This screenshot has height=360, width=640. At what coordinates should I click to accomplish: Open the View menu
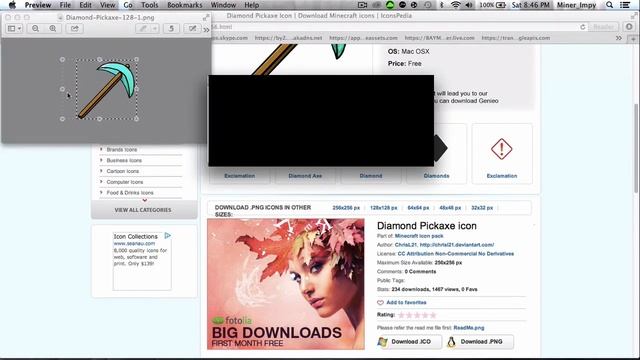tap(108, 5)
